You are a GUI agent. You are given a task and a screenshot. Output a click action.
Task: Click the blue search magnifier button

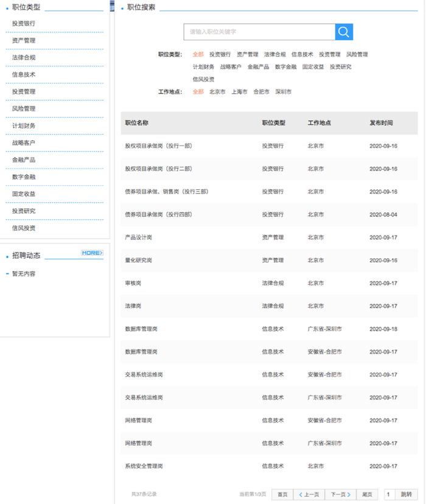point(344,32)
